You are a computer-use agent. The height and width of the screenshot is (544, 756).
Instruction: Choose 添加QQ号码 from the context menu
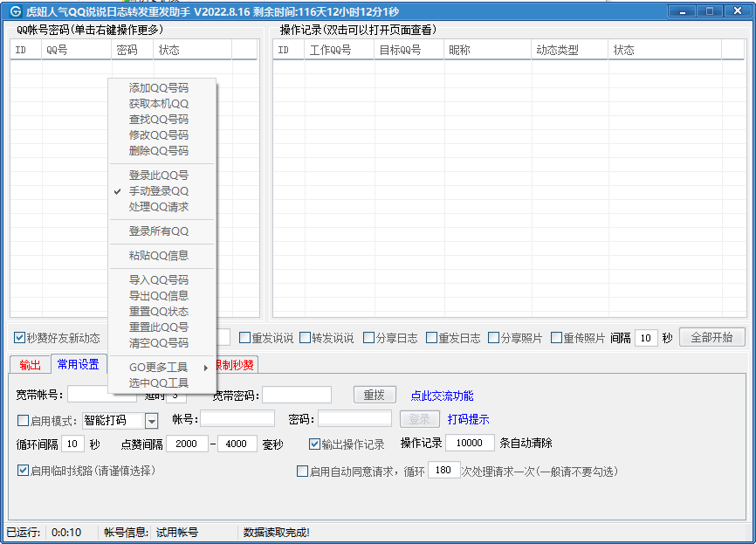[x=162, y=88]
